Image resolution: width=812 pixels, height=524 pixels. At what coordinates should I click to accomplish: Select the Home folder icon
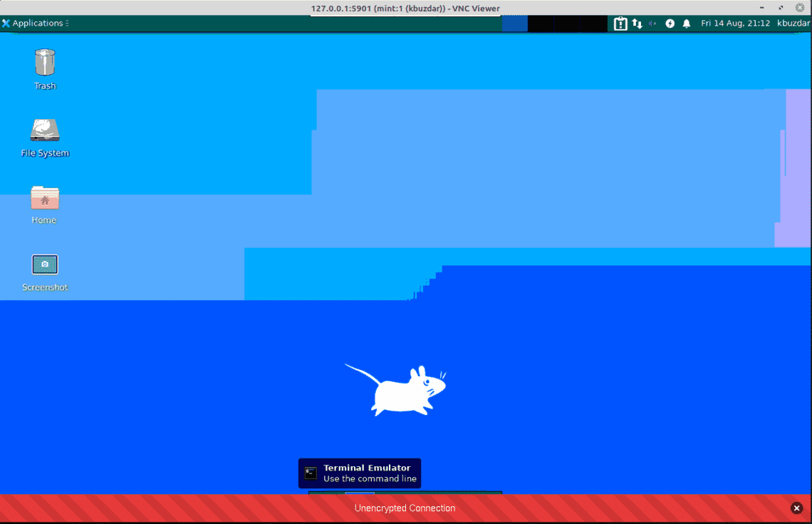click(45, 205)
